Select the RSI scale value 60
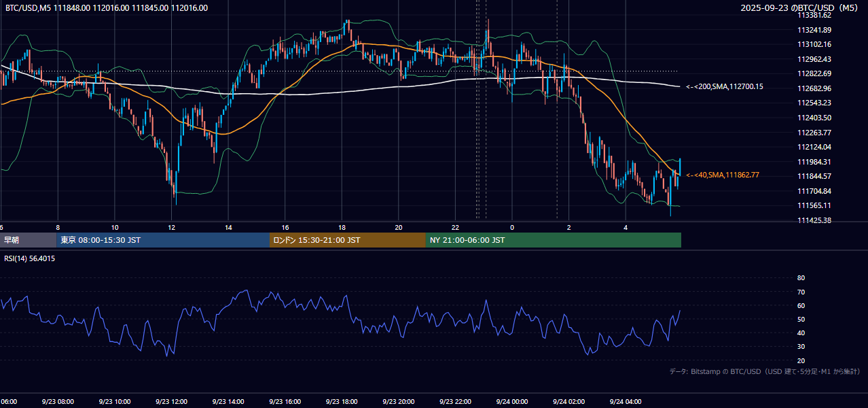Viewport: 868px width, 408px height. 801,305
